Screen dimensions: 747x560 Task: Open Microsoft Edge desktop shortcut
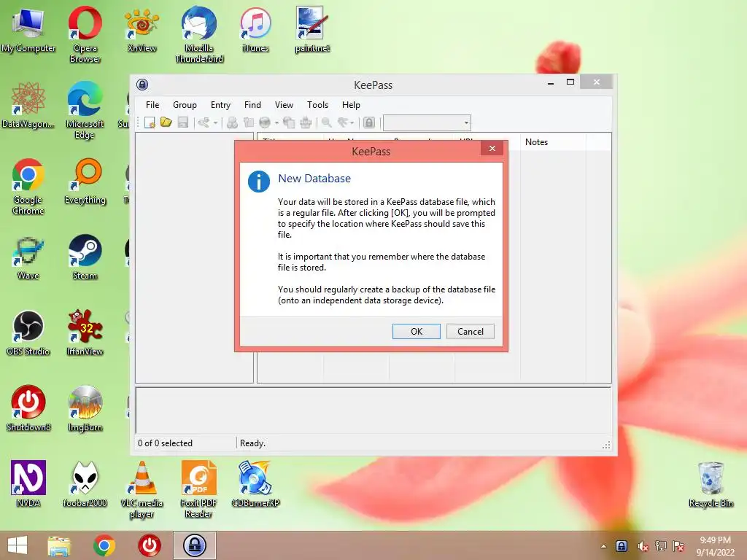click(85, 110)
